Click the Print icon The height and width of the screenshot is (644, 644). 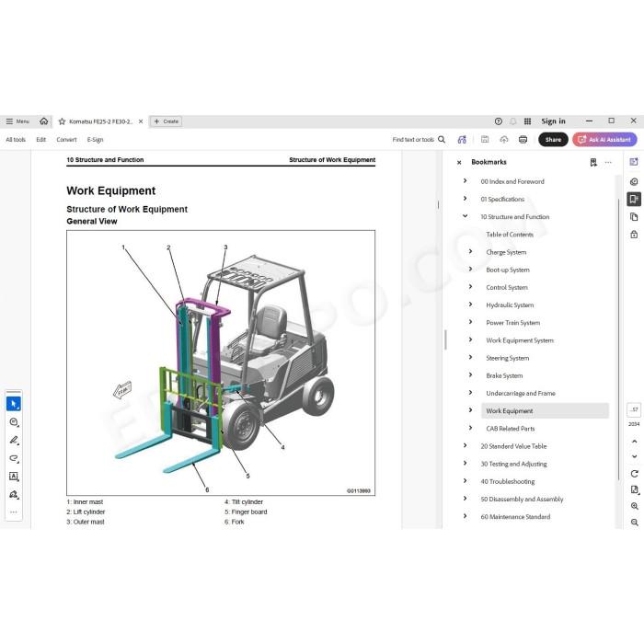click(x=523, y=140)
